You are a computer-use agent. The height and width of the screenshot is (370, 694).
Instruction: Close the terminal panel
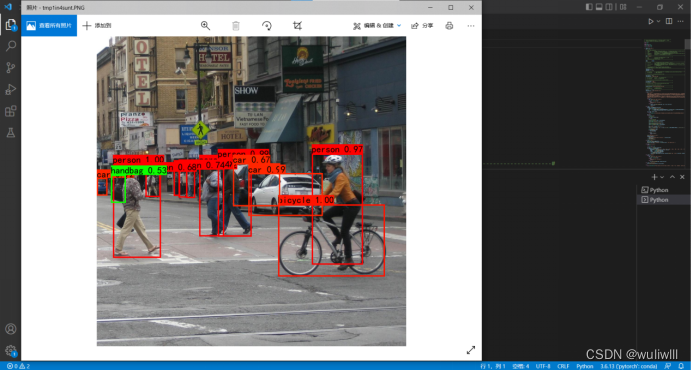[682, 177]
